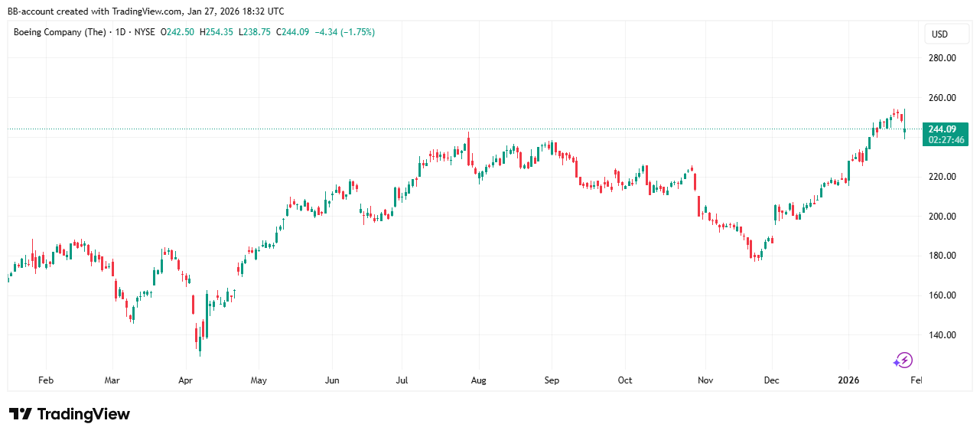Click the 260.00 price axis label
This screenshot has width=980, height=437.
[941, 98]
